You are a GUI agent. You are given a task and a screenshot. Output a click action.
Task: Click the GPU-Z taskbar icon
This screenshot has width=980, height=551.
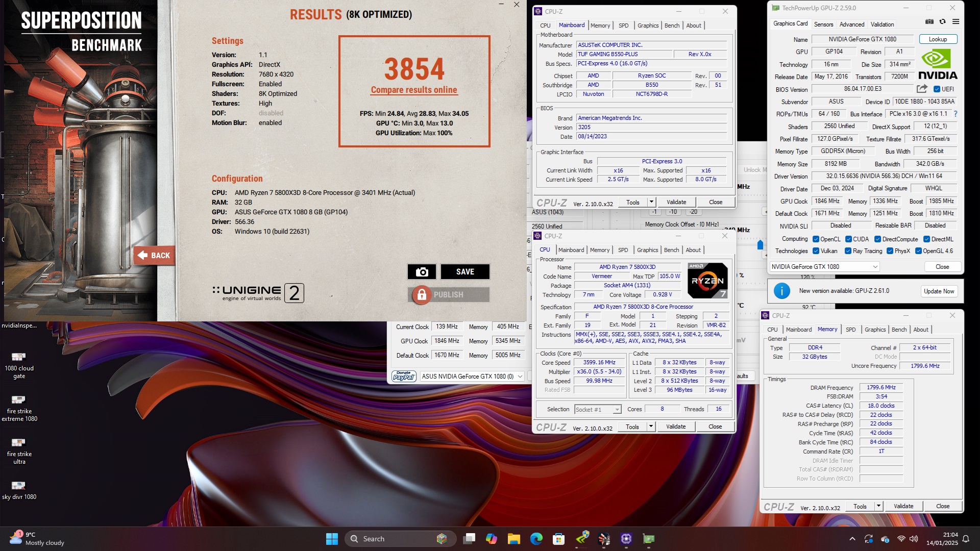click(649, 539)
